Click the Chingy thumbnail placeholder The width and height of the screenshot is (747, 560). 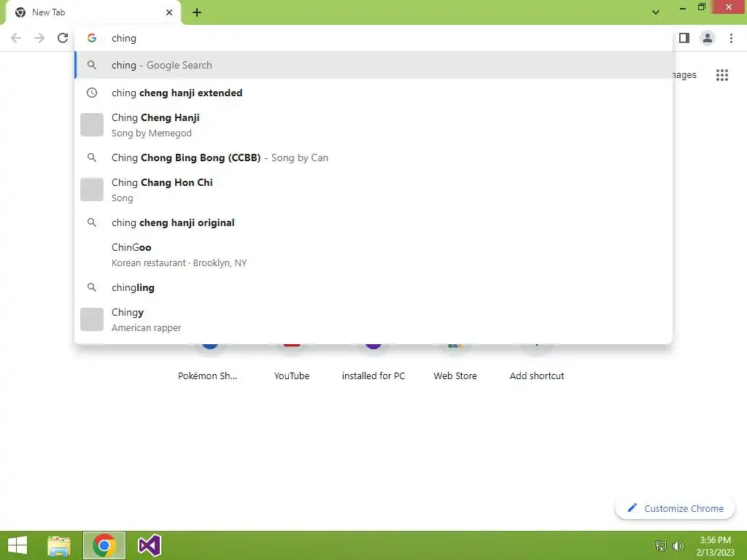(x=92, y=319)
